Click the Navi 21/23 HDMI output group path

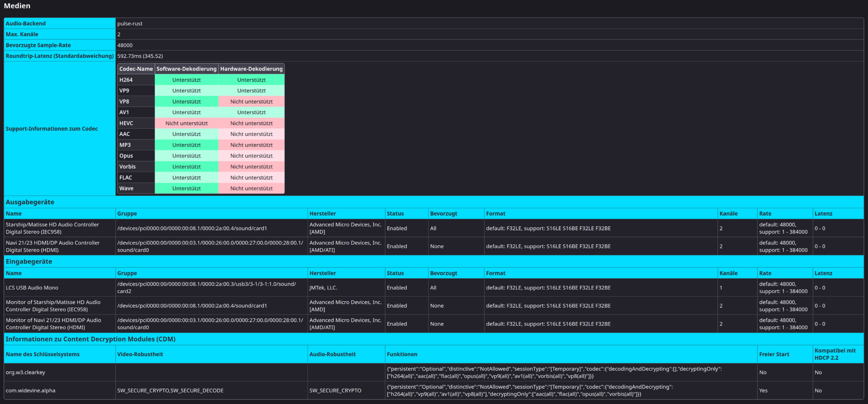(210, 246)
